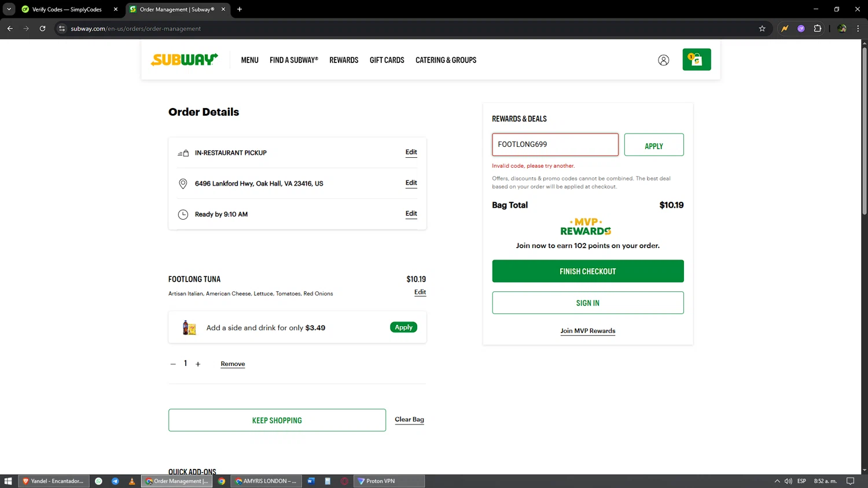Click Clear Bag link
This screenshot has height=488, width=868.
tap(409, 419)
